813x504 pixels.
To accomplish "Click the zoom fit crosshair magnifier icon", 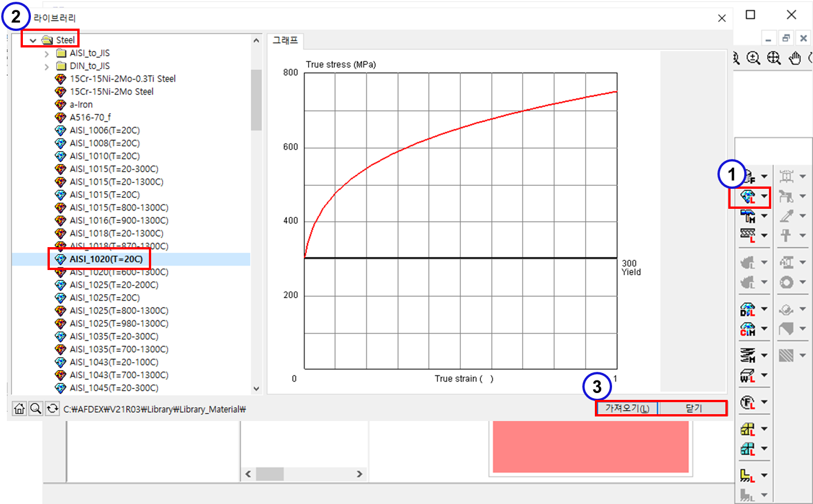I will pyautogui.click(x=774, y=58).
